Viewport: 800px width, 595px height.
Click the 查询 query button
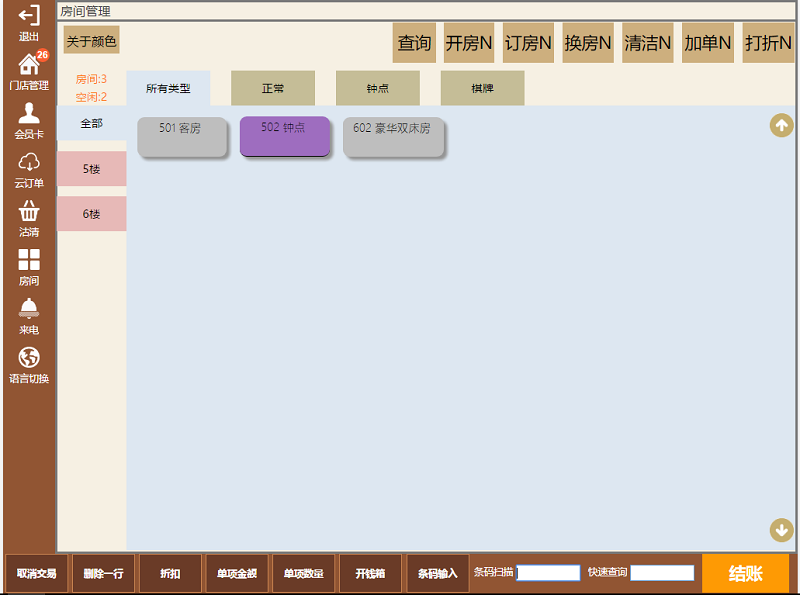pyautogui.click(x=414, y=43)
